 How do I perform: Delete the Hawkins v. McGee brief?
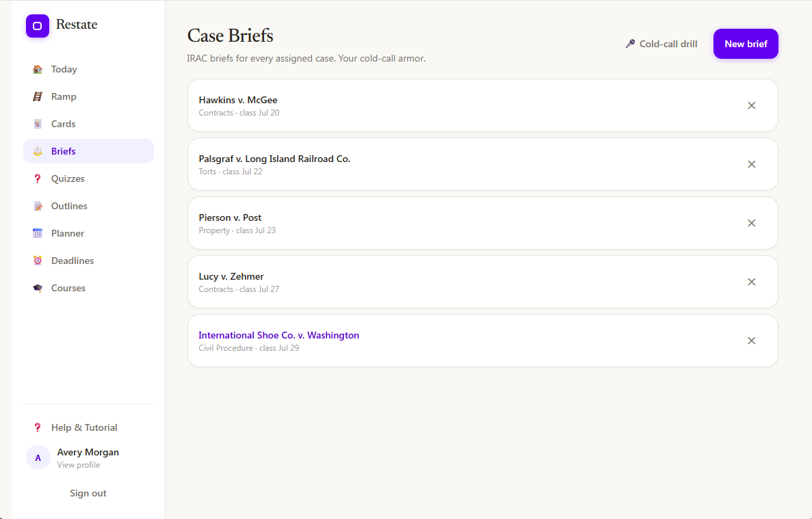click(x=751, y=105)
